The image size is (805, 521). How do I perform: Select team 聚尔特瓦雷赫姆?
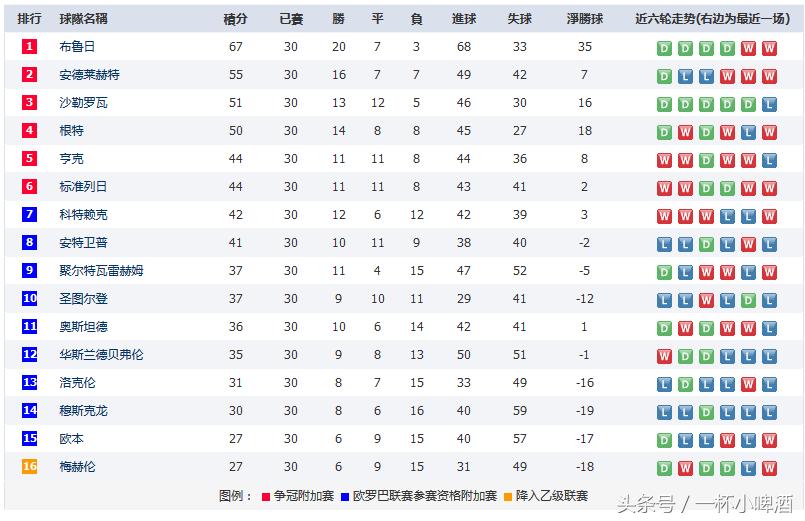point(101,271)
